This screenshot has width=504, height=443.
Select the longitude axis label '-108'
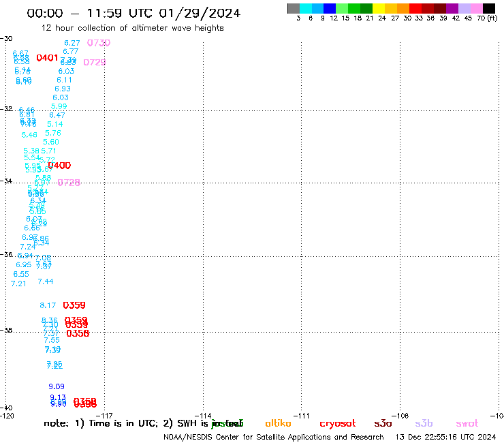point(400,416)
